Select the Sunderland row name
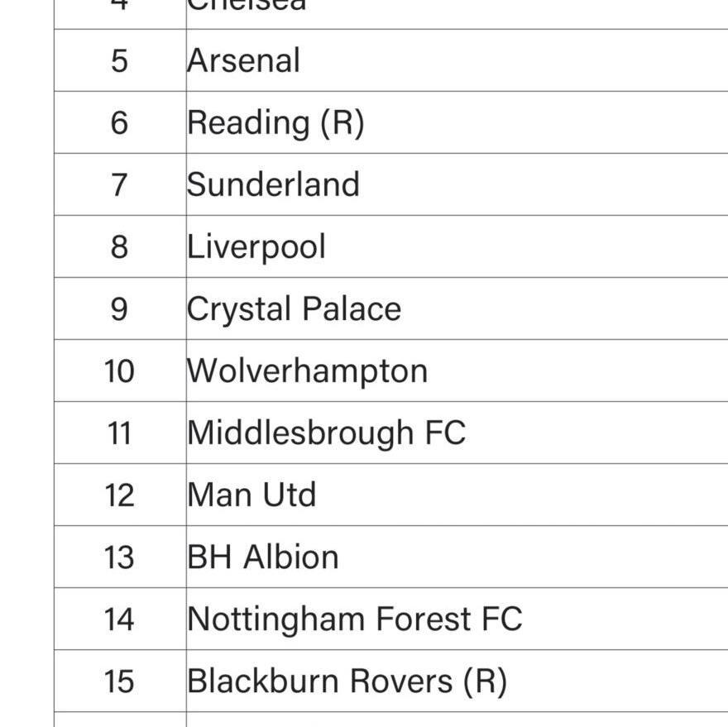This screenshot has height=727, width=728. point(273,184)
